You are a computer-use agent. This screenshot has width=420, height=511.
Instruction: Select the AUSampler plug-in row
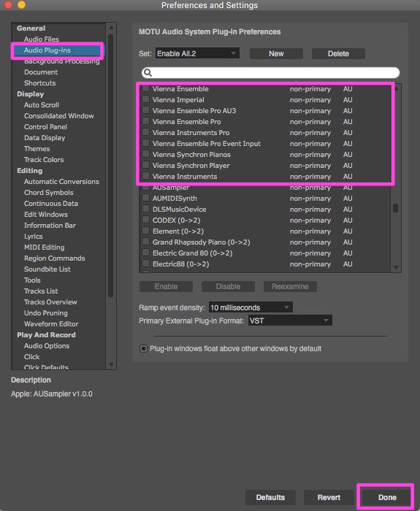click(x=265, y=188)
